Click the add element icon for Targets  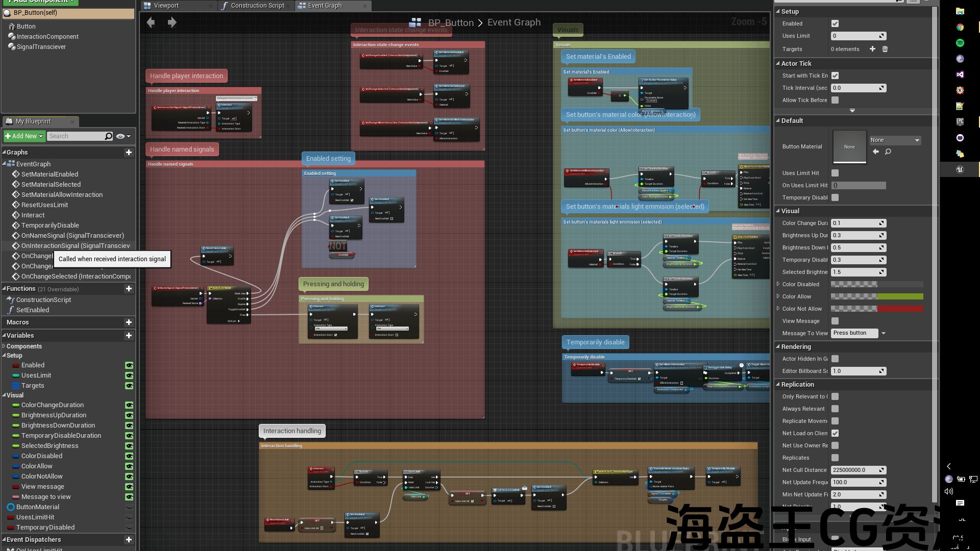pyautogui.click(x=872, y=49)
